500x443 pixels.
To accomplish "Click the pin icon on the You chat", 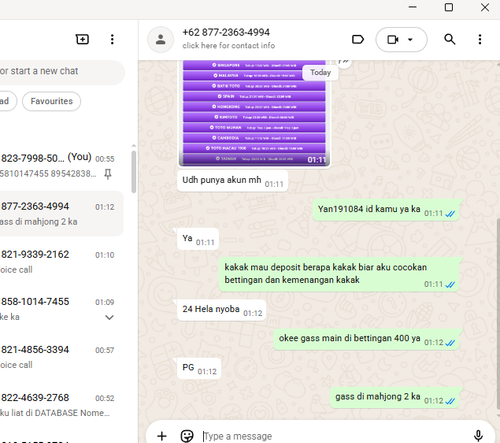I will pyautogui.click(x=108, y=174).
